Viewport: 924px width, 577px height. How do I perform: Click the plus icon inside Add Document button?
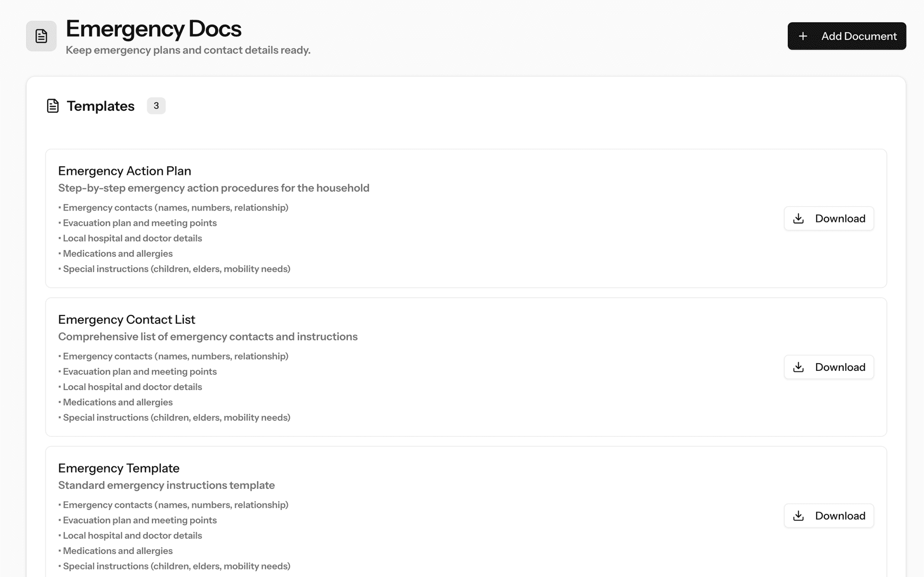803,36
